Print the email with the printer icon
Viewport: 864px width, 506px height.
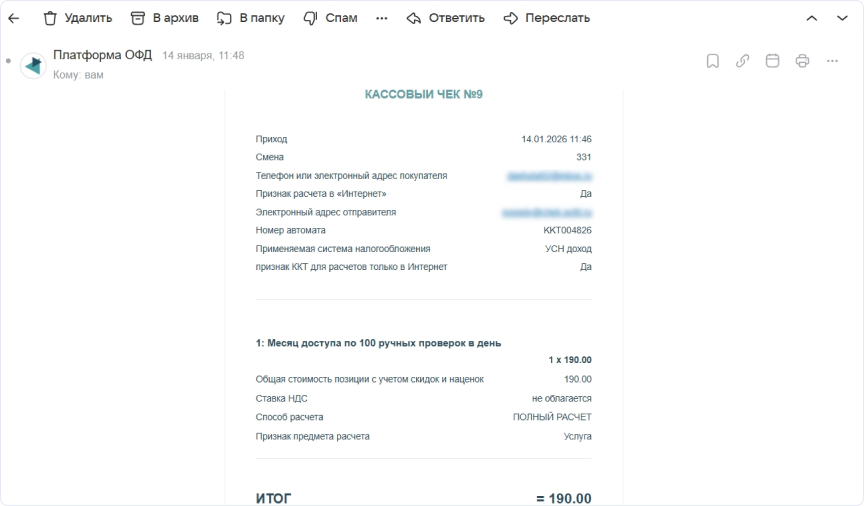click(802, 61)
